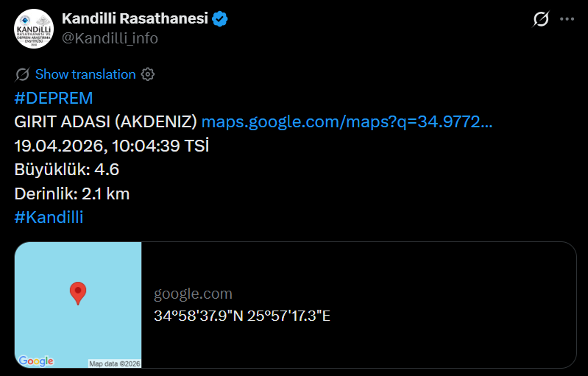Open Kandilli Rasathanesi display name
Viewport: 588px width, 376px height.
135,19
